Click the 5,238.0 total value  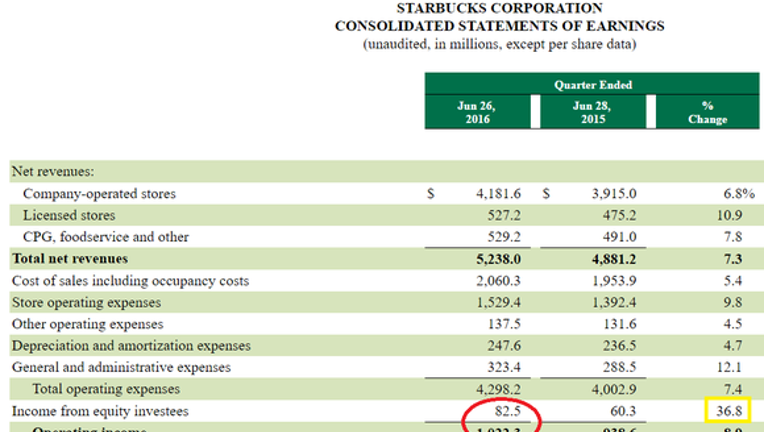498,259
